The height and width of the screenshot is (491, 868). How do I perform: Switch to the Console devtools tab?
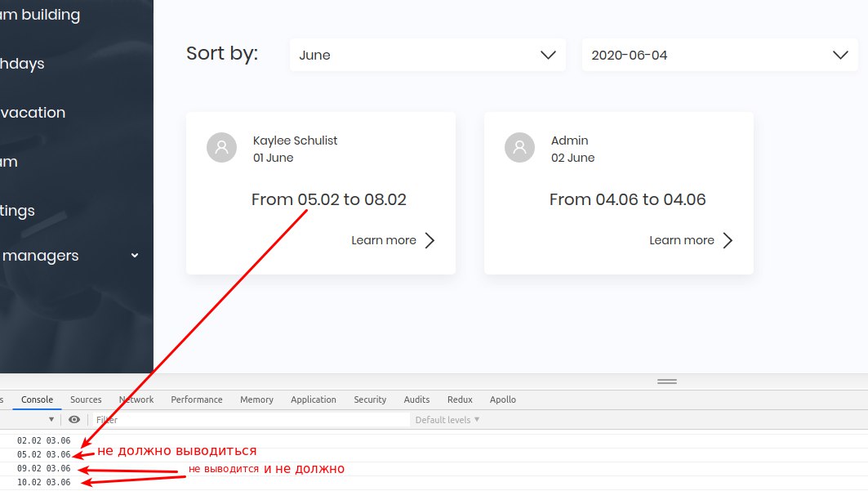[37, 399]
